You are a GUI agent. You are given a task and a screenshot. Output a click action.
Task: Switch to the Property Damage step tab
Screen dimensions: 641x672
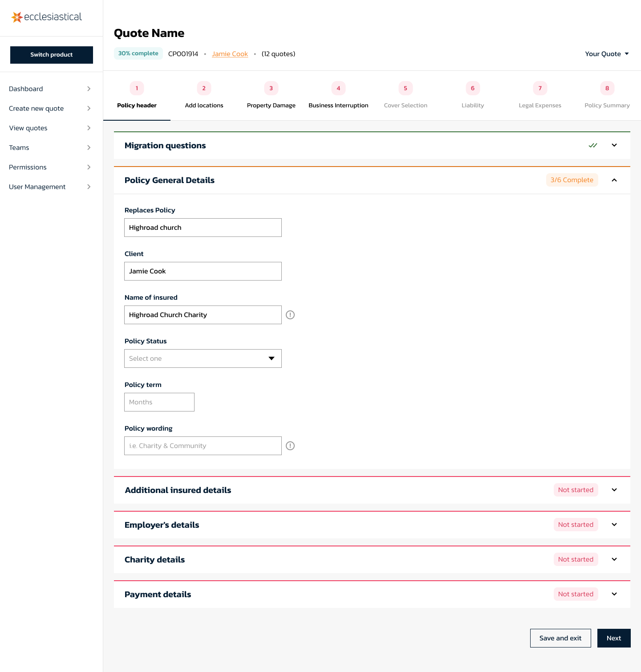click(x=271, y=105)
